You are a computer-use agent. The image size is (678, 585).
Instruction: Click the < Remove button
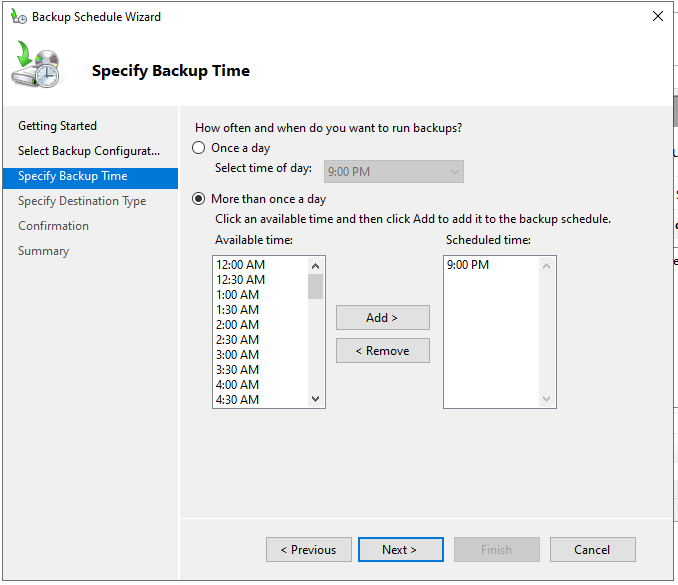382,351
